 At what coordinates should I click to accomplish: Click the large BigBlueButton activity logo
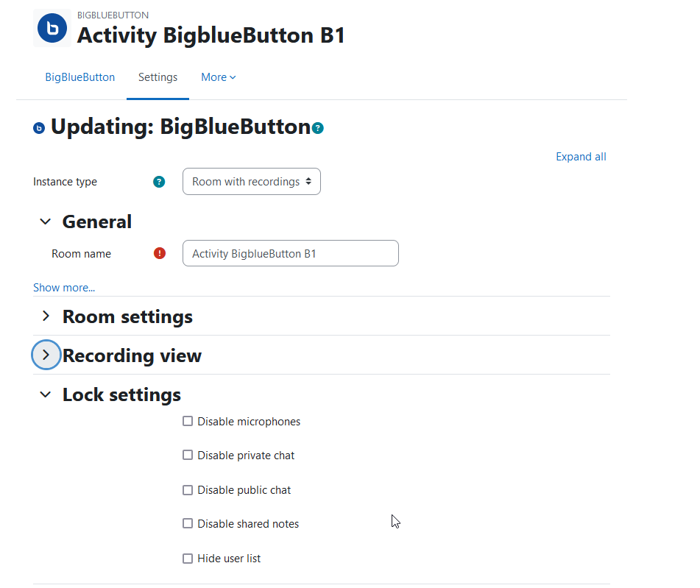pos(52,28)
